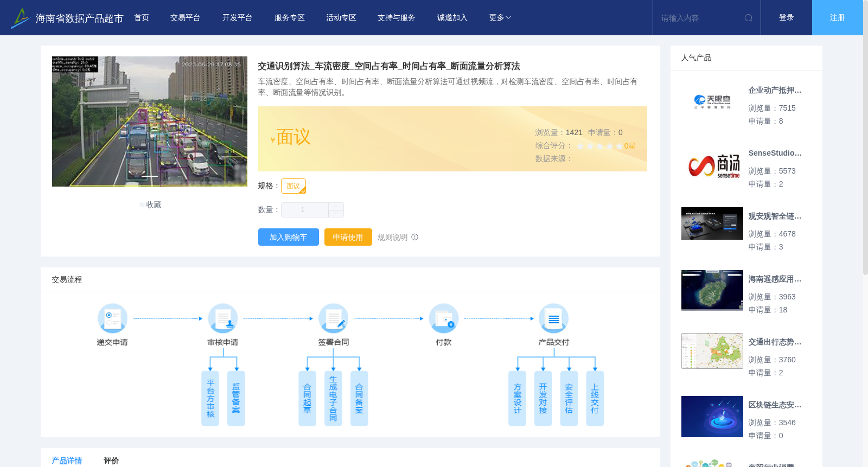Click the 合同备案 sub-step box

359,399
